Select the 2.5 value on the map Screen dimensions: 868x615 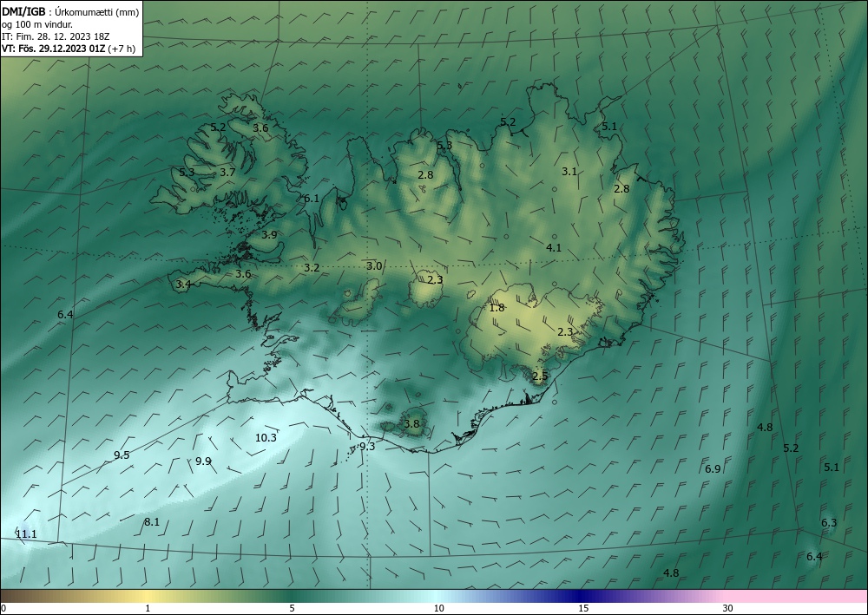pyautogui.click(x=540, y=376)
